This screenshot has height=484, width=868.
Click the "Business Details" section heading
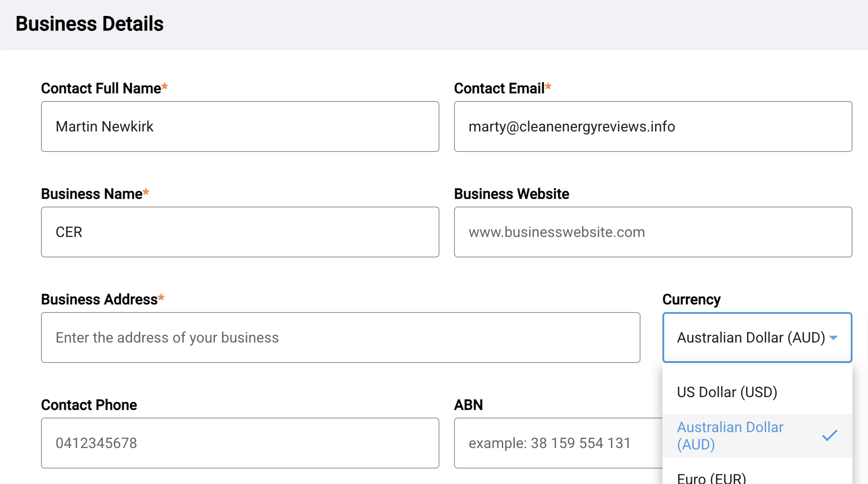point(90,24)
